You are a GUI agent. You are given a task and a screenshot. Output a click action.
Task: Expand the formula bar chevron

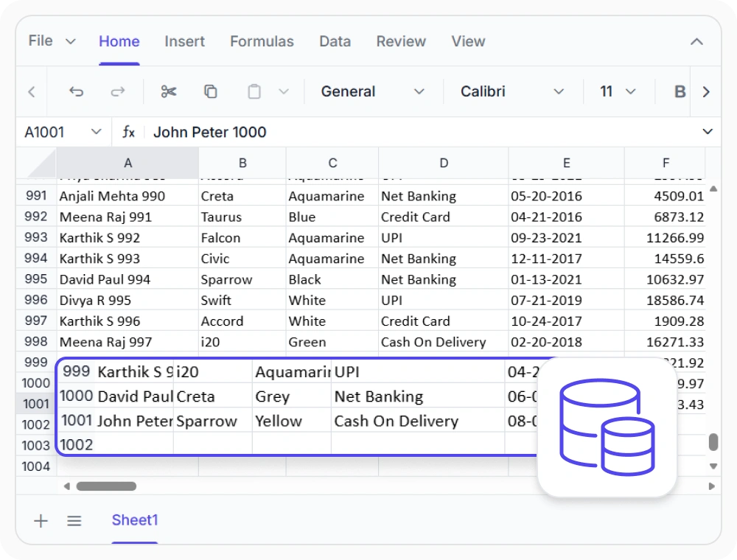pos(708,132)
